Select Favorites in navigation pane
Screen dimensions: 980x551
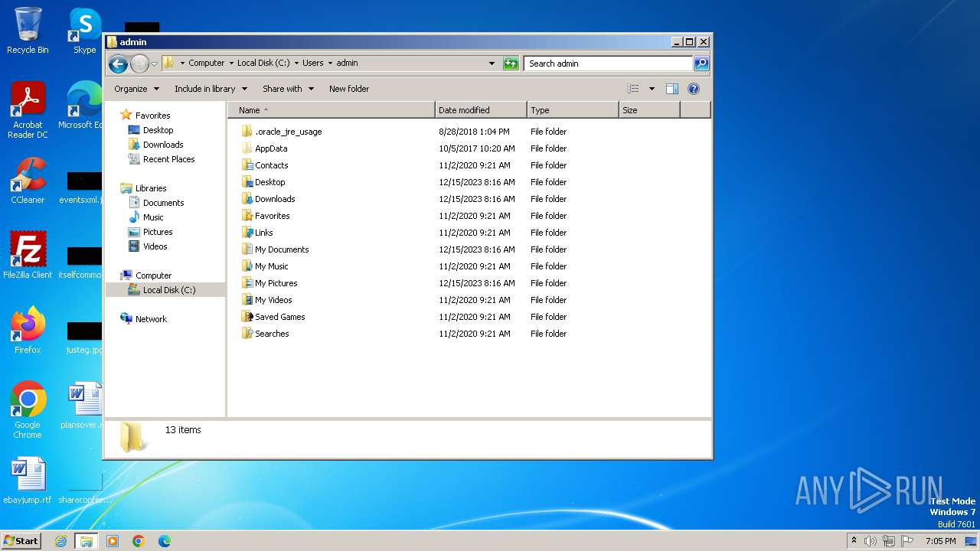click(x=152, y=116)
